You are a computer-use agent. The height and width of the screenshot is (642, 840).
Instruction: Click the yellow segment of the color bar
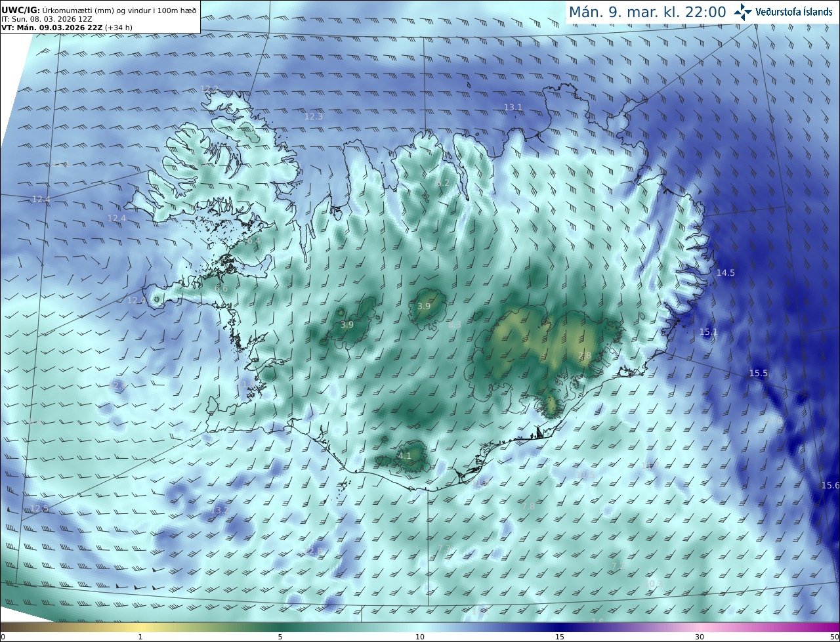click(x=140, y=627)
